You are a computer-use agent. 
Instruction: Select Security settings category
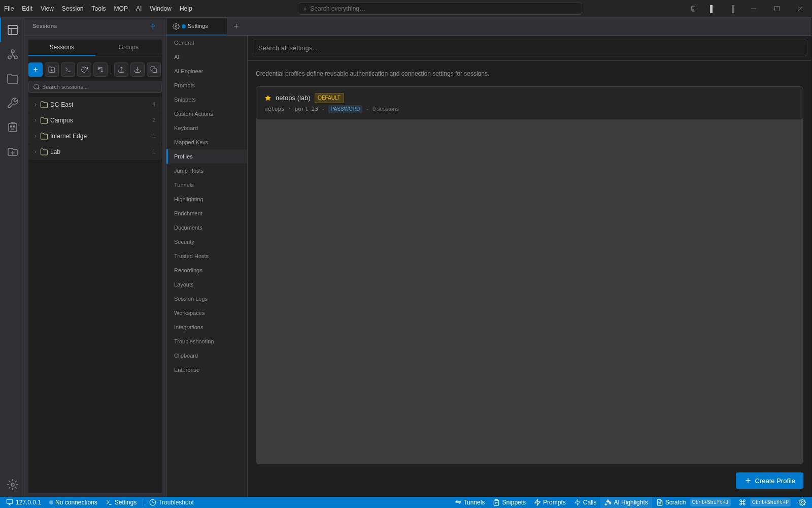click(207, 242)
